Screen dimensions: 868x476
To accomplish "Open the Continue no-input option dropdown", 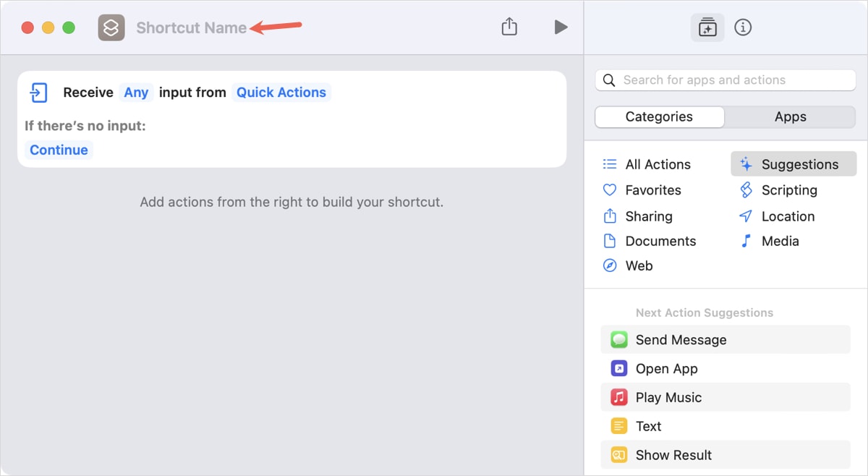I will click(x=59, y=150).
